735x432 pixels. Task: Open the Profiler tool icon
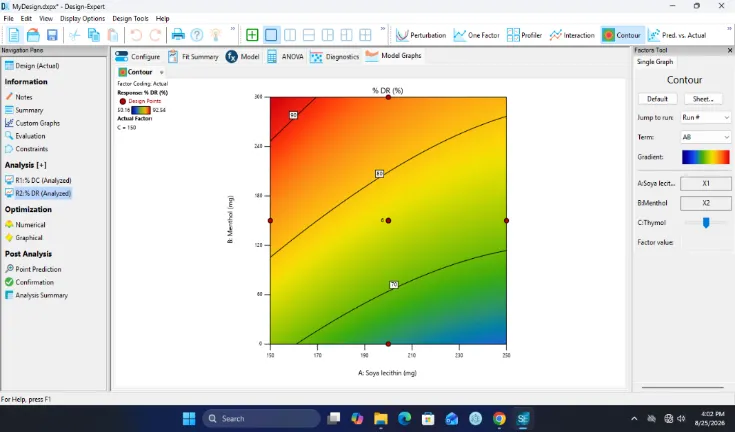click(524, 35)
